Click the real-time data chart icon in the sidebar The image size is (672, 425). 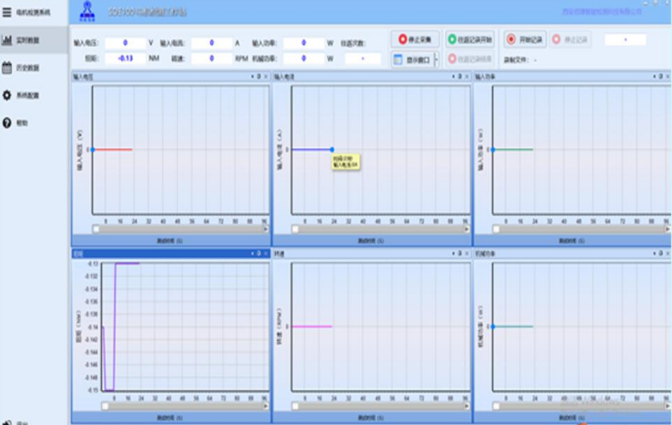[x=7, y=40]
